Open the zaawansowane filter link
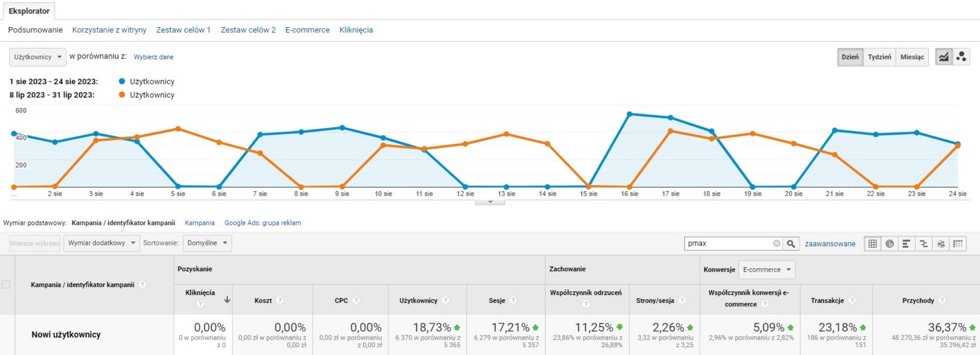 click(x=830, y=244)
